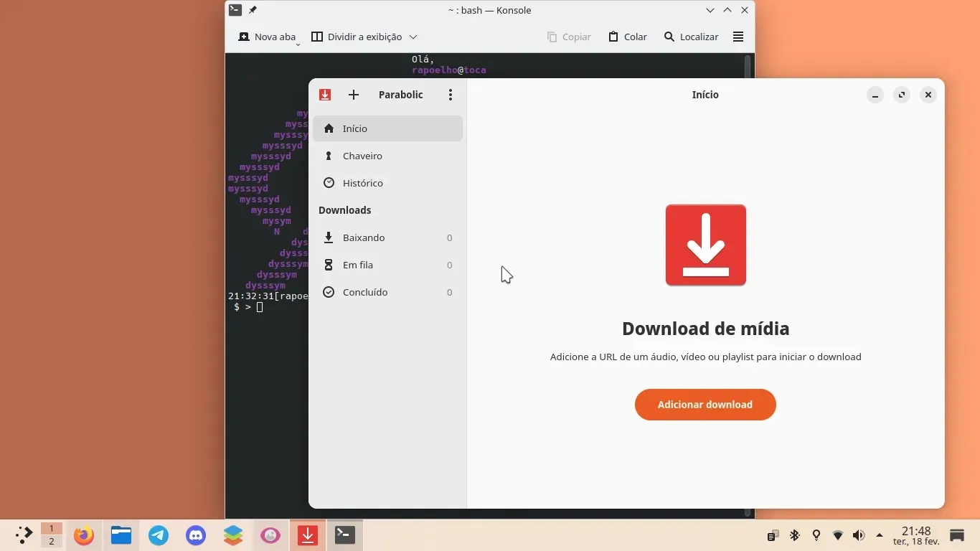Image resolution: width=980 pixels, height=551 pixels.
Task: Open Parabolic's three-dot main menu
Action: pos(451,95)
